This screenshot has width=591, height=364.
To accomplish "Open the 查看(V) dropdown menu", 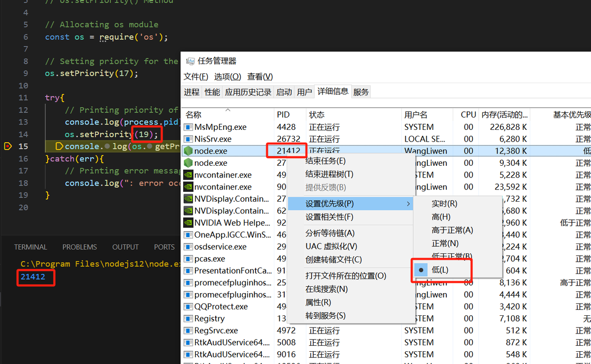I will 259,77.
